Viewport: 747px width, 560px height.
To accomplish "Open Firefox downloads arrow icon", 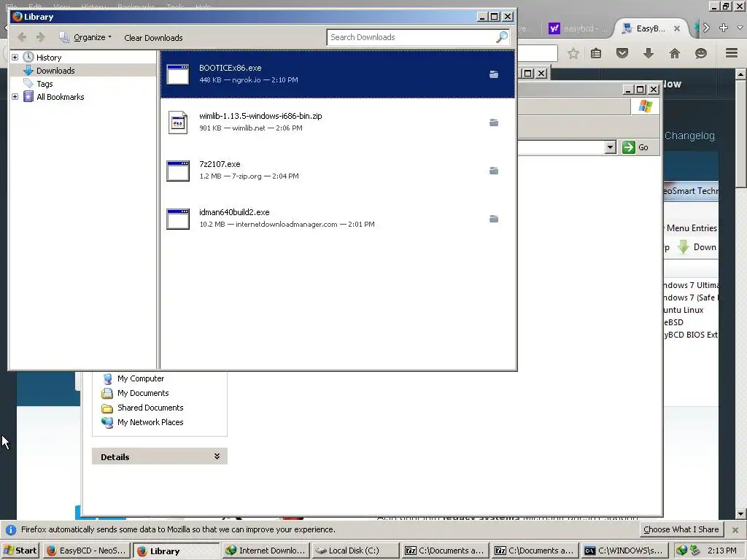I will (x=649, y=53).
